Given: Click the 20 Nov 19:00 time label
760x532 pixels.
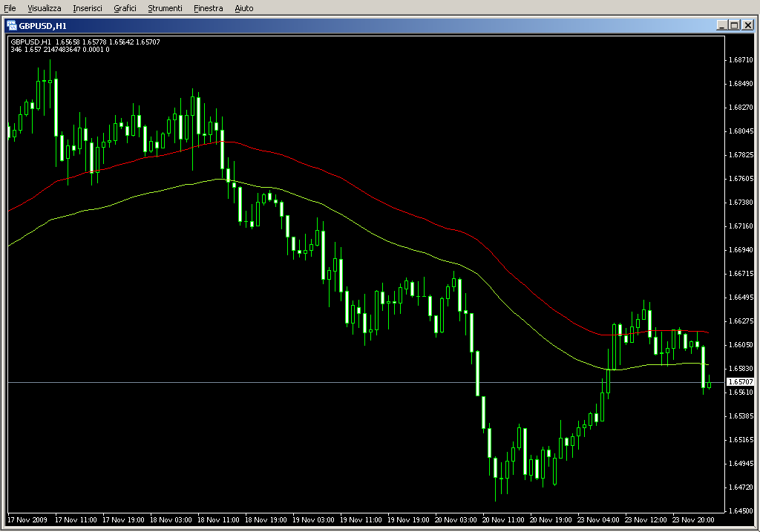Looking at the screenshot, I should [551, 520].
